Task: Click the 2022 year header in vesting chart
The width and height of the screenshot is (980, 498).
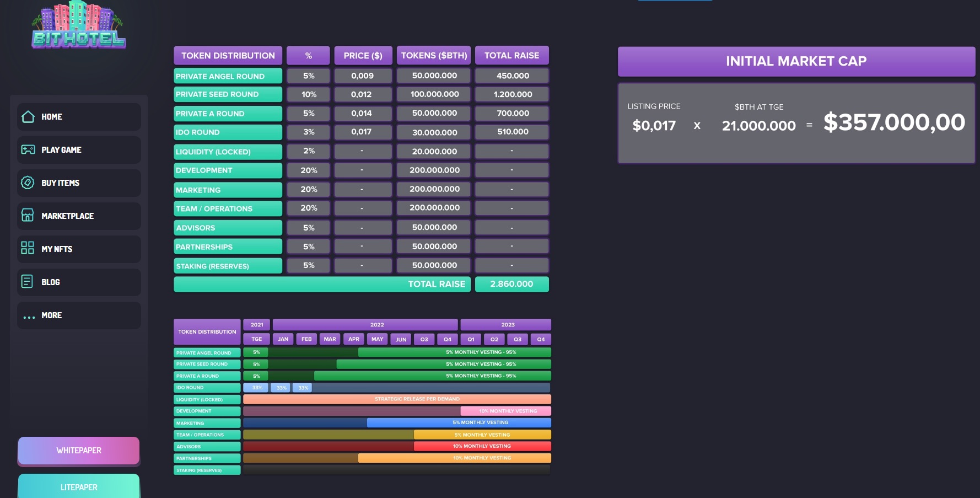Action: click(365, 325)
